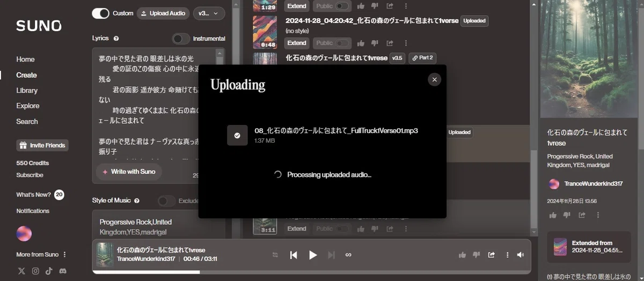
Task: Open Explore in the sidebar
Action: [28, 106]
